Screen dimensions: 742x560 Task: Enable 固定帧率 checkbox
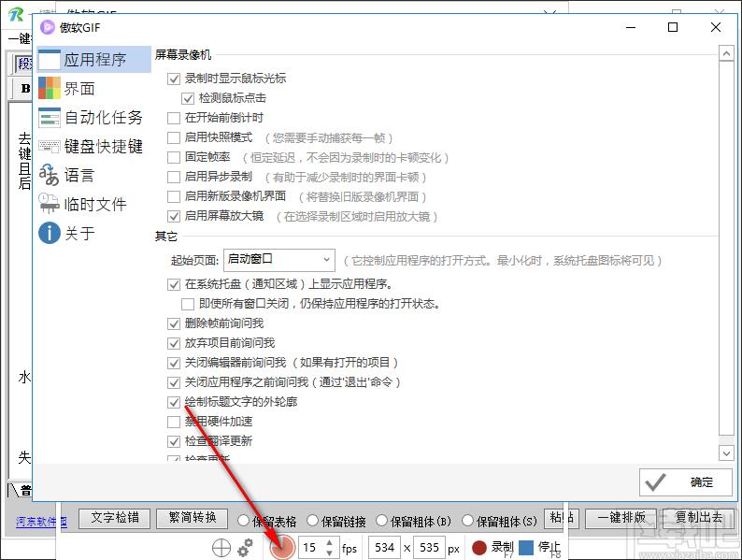click(x=174, y=157)
